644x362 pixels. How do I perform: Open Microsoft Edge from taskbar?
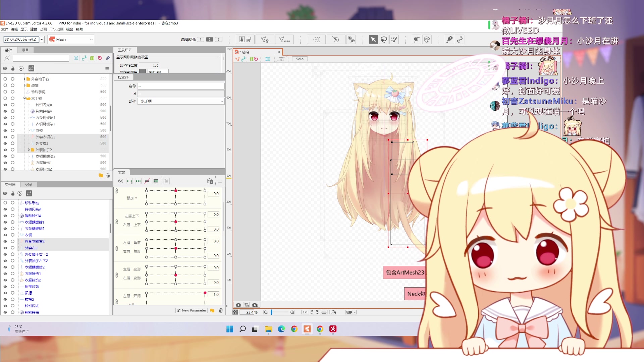coord(281,329)
